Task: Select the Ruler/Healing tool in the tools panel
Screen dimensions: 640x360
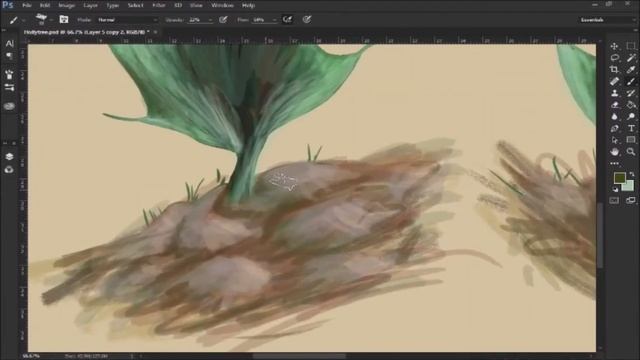Action: pyautogui.click(x=614, y=82)
